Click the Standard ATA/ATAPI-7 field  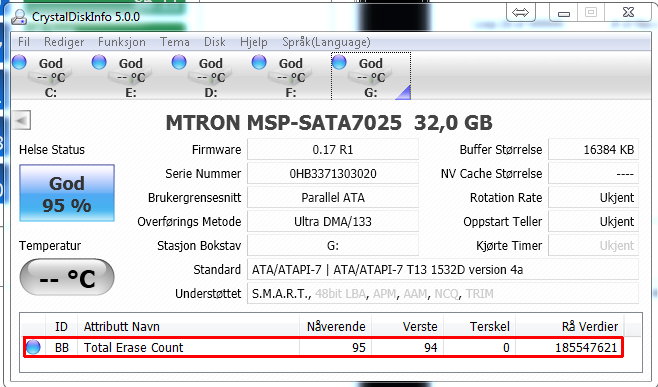click(x=443, y=269)
